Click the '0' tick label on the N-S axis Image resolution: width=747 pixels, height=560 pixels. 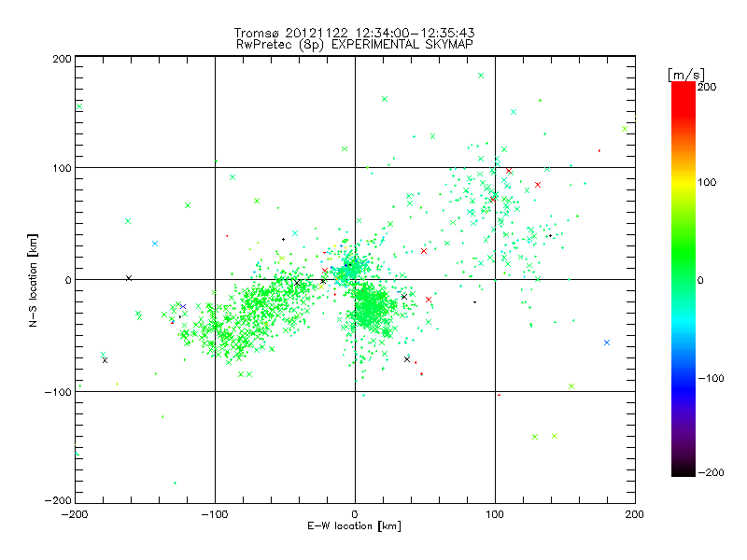click(68, 280)
